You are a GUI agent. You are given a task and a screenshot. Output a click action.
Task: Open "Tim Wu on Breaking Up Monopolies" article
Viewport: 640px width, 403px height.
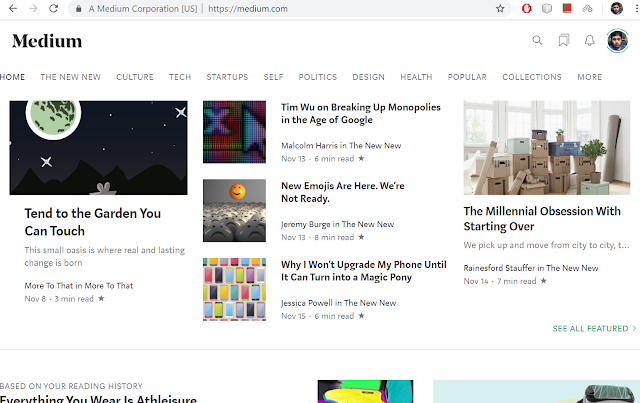(361, 114)
